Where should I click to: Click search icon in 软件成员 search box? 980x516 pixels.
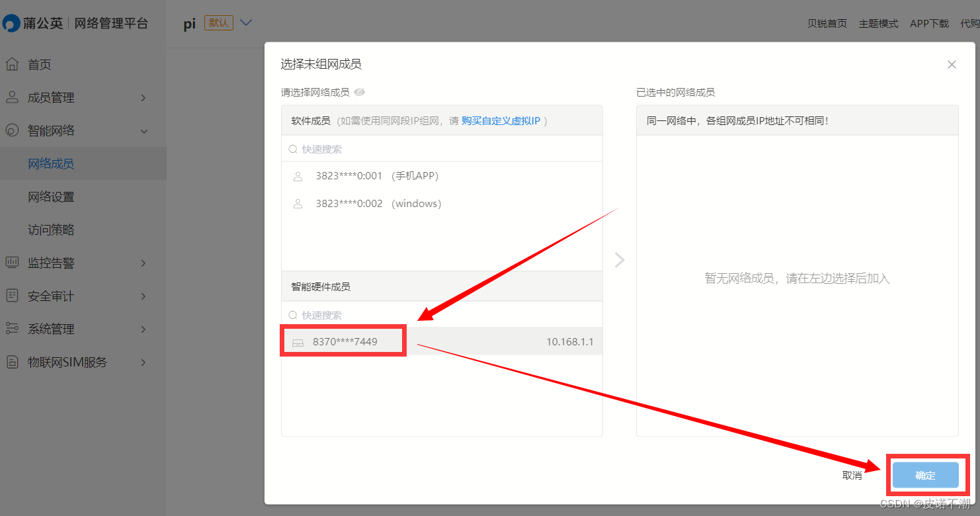pyautogui.click(x=293, y=149)
